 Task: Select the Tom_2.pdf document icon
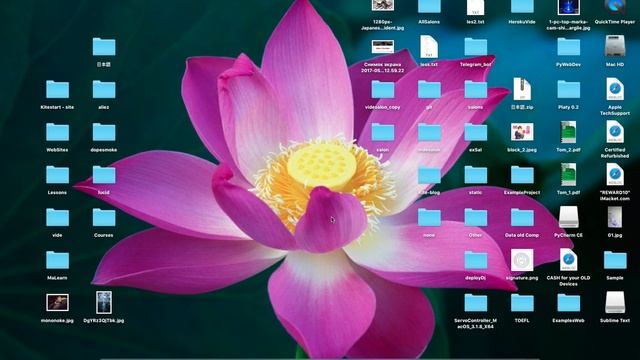tap(568, 132)
